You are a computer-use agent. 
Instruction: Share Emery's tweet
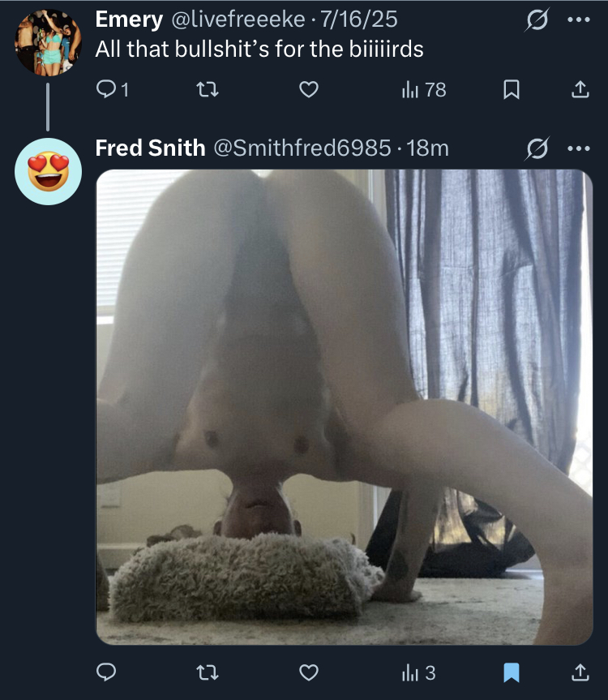(x=580, y=89)
